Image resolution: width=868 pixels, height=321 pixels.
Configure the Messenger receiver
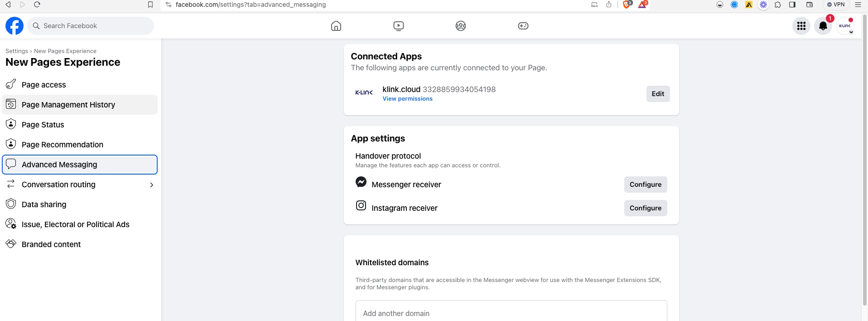click(645, 185)
